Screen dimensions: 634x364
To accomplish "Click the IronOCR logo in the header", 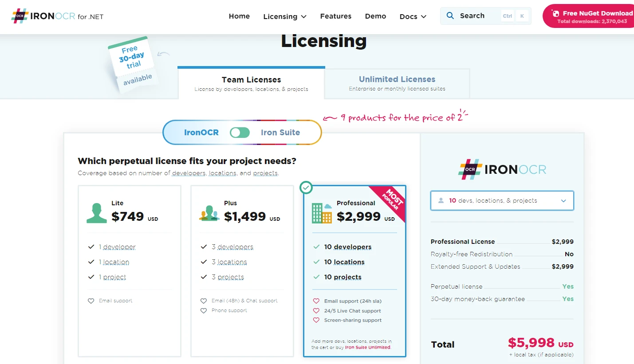I will 57,16.
